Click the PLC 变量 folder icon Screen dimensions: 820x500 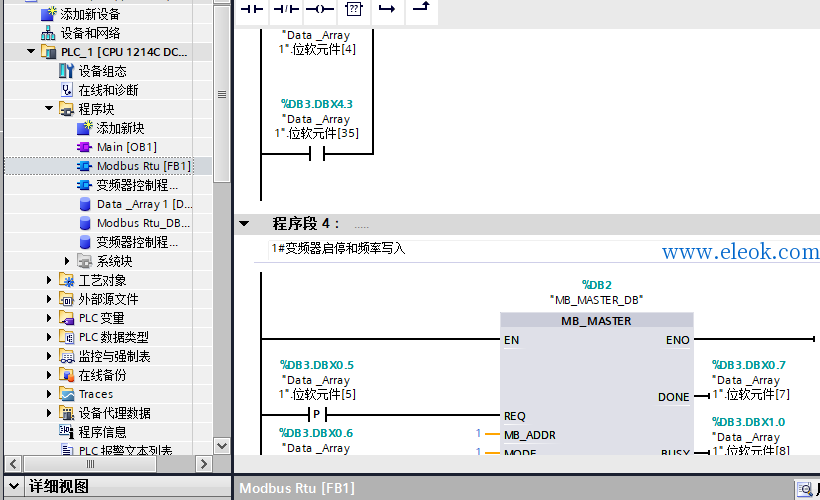click(x=66, y=317)
